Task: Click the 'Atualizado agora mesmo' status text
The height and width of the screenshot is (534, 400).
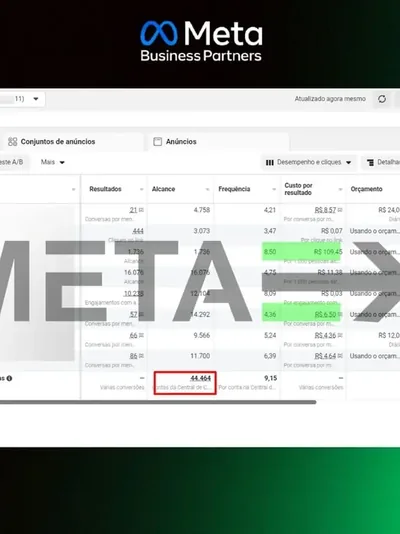Action: click(x=330, y=99)
